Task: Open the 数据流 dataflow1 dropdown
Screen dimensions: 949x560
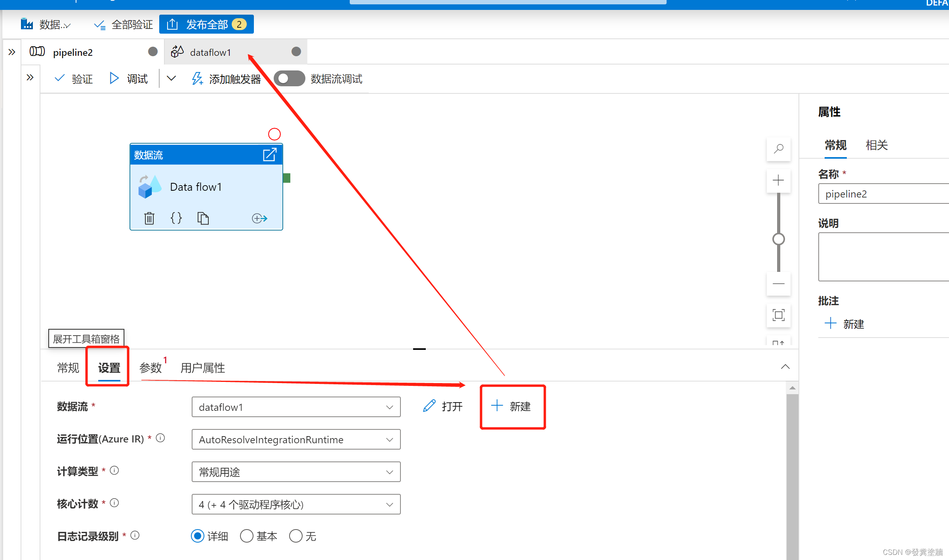Action: (x=296, y=407)
